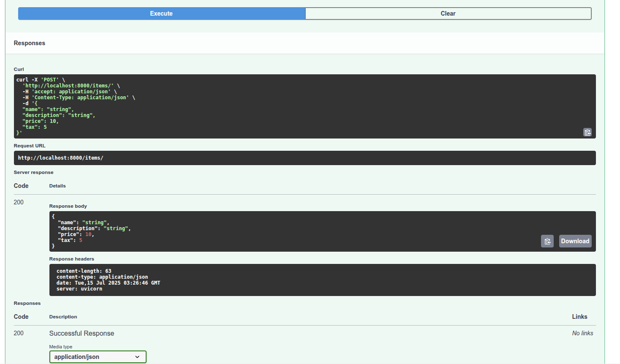Copy the curl command to clipboard

587,132
